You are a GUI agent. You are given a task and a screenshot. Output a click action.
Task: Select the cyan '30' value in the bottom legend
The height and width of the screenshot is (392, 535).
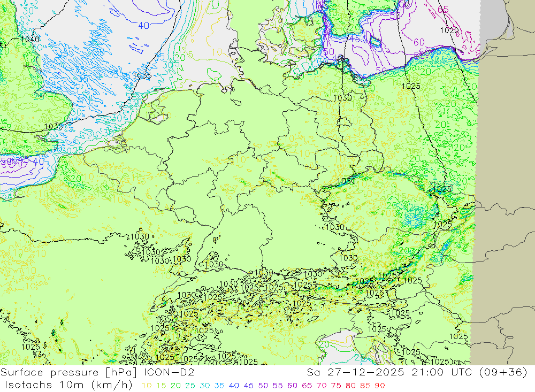(205, 386)
